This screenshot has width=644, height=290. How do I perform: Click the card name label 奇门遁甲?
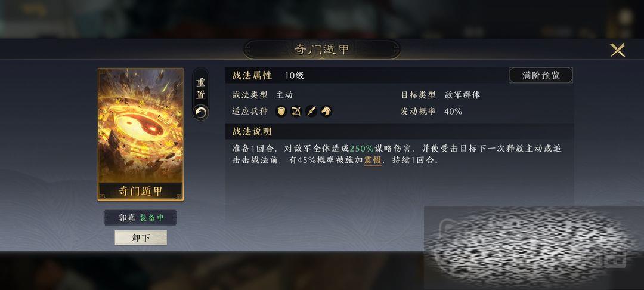click(x=141, y=192)
